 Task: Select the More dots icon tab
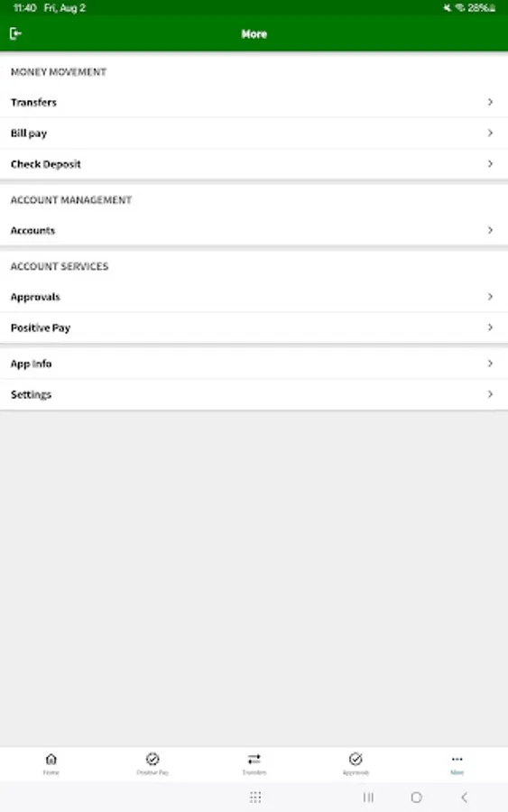coord(457,759)
